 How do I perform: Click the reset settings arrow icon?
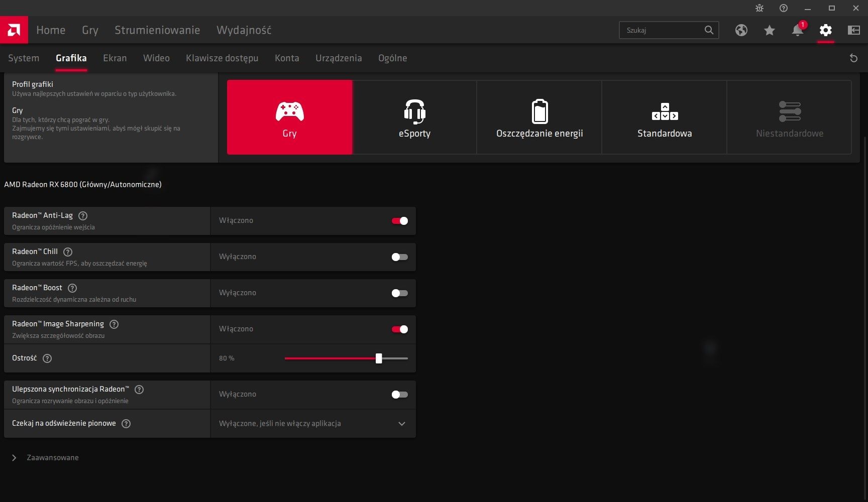[x=853, y=58]
